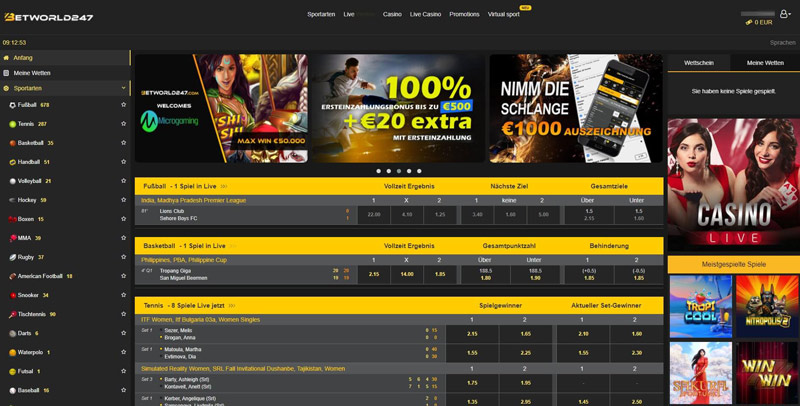The height and width of the screenshot is (406, 800).
Task: Click Lions Club team name
Action: click(x=171, y=211)
